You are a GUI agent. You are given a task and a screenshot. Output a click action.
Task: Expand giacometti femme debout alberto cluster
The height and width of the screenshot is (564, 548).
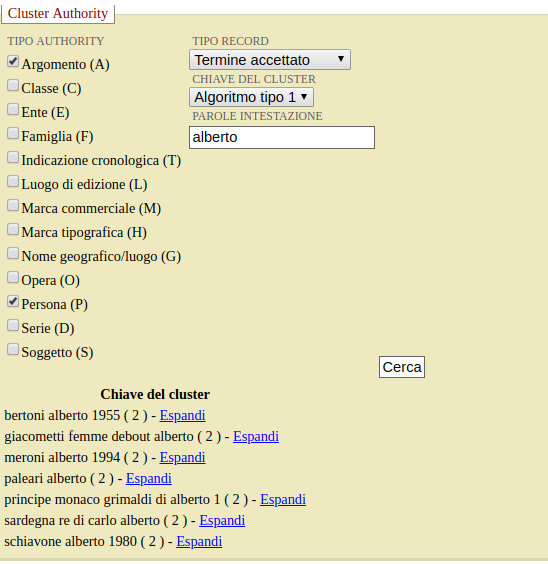click(x=256, y=436)
